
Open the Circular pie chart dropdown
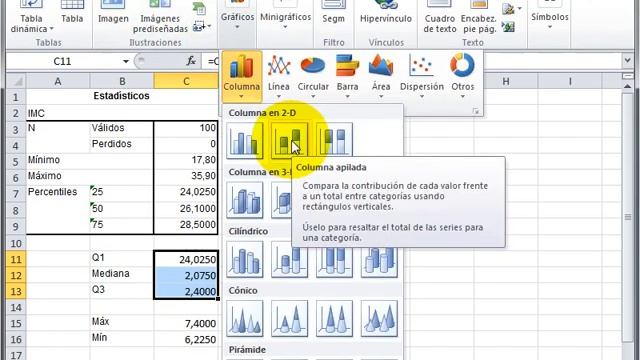pyautogui.click(x=313, y=76)
